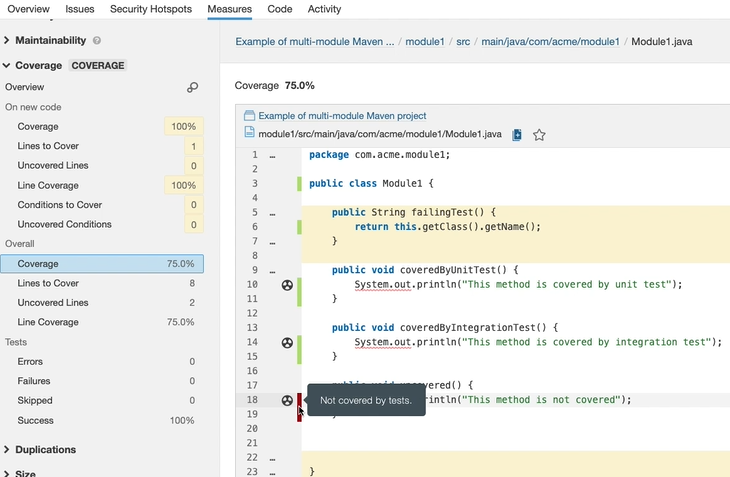Click the raw file icon beside the path
Image resolution: width=730 pixels, height=477 pixels.
point(517,135)
